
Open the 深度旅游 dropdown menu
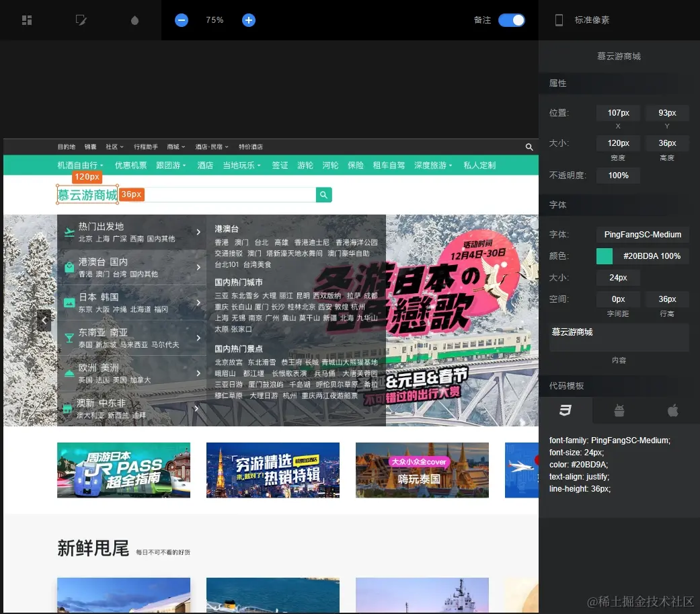[x=433, y=165]
